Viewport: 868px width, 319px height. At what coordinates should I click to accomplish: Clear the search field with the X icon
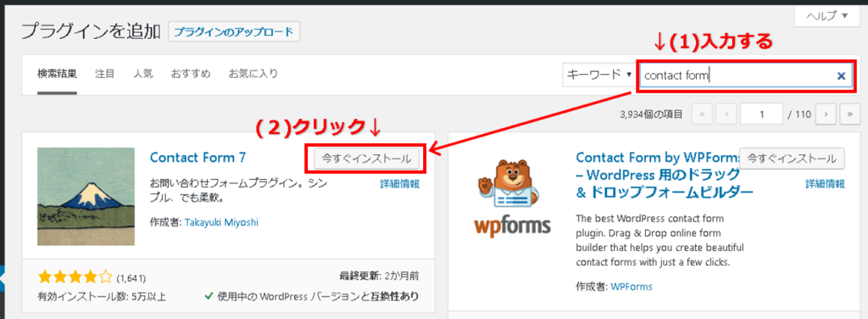coord(841,76)
